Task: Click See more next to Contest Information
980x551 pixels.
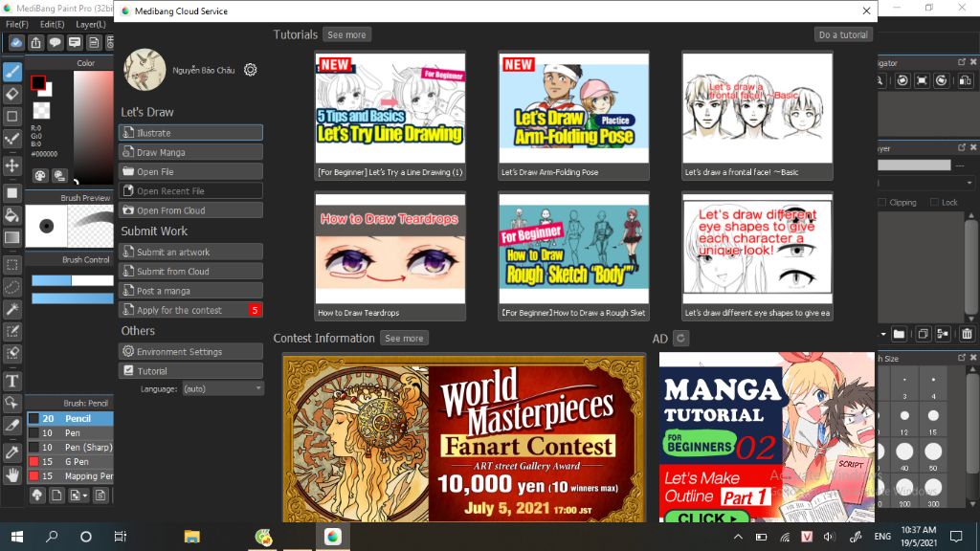Action: click(404, 338)
